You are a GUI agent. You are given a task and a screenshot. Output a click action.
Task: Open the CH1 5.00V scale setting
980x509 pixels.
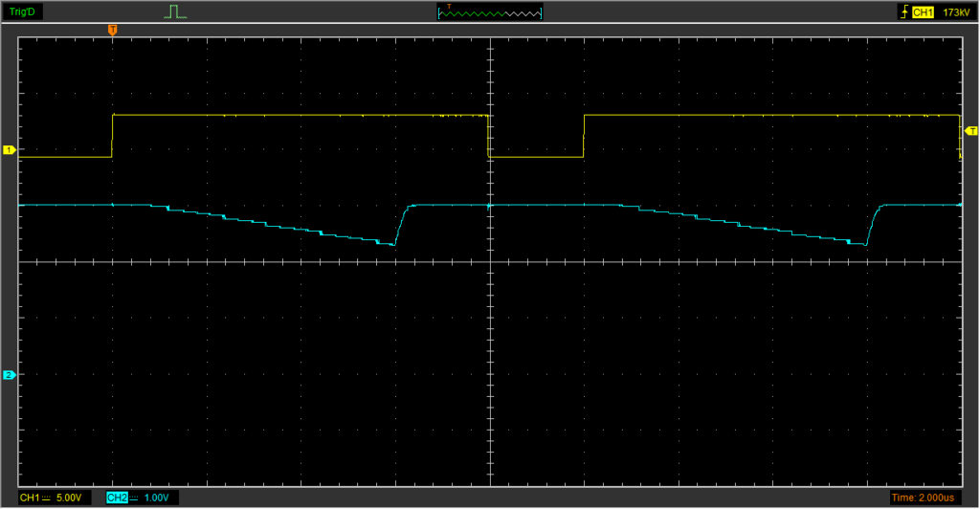(x=70, y=498)
